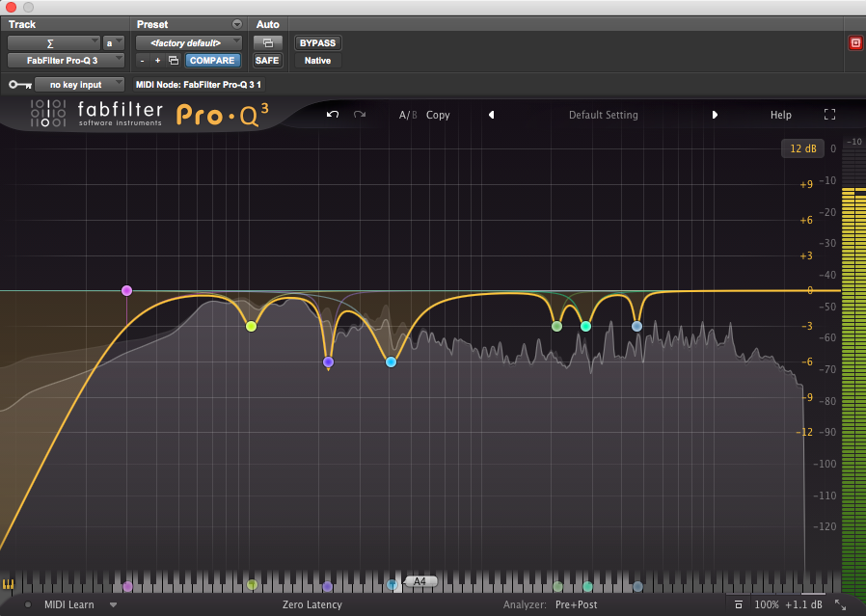This screenshot has width=866, height=616.
Task: Click the gray-blue marker on piano keyboard
Action: pyautogui.click(x=637, y=586)
